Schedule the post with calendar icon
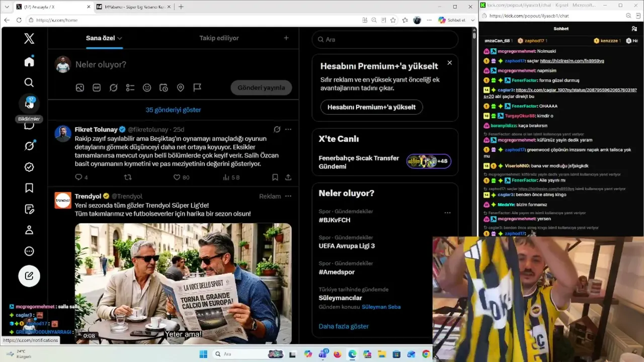 [x=164, y=87]
